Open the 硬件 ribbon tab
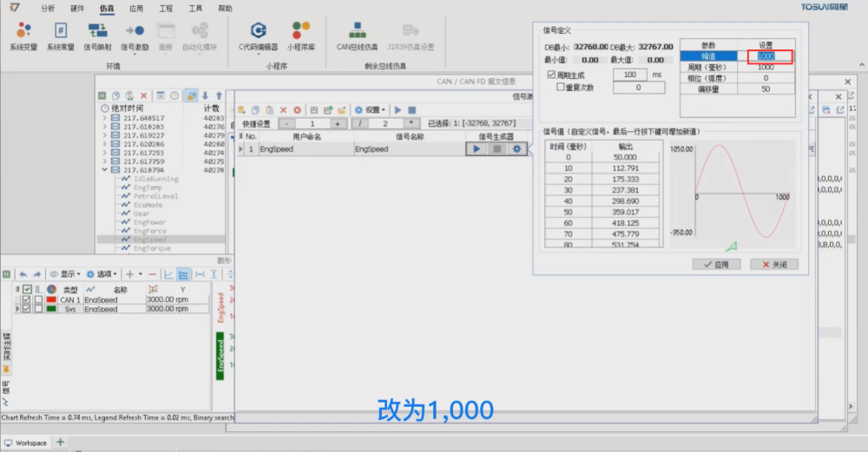The height and width of the screenshot is (452, 868). (x=77, y=8)
